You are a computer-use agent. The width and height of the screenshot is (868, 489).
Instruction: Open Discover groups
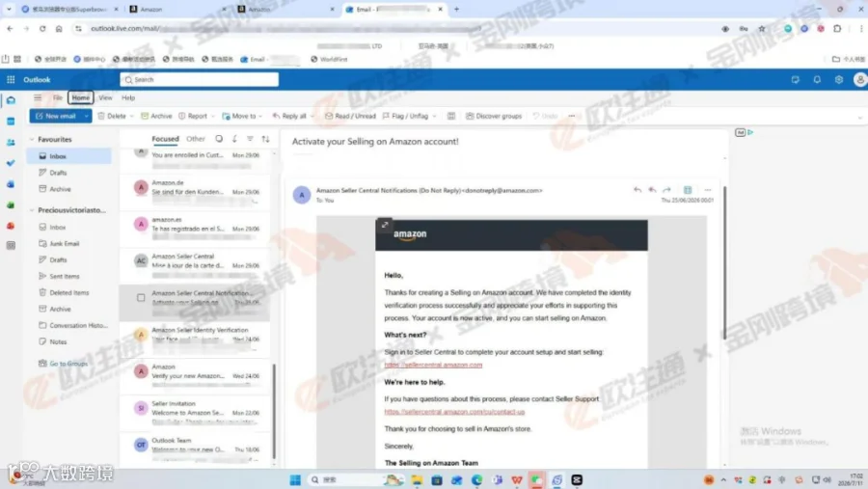[494, 117]
